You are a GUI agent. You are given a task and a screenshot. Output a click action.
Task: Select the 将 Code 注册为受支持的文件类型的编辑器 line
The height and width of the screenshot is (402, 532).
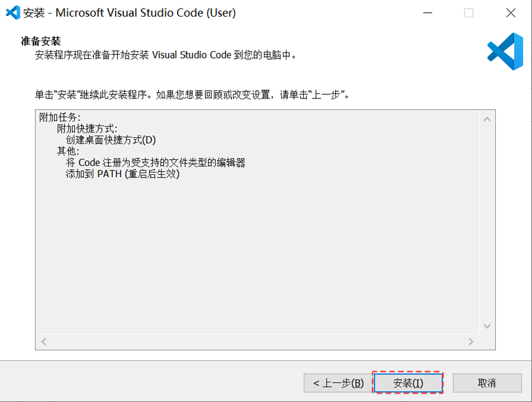tap(156, 163)
